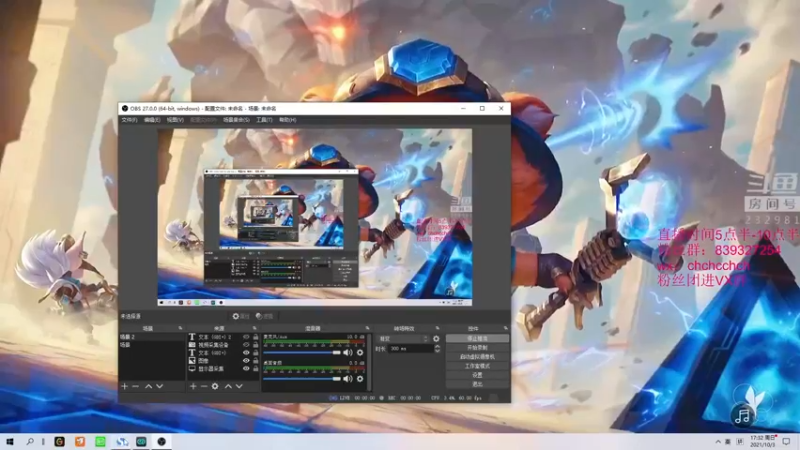Screen dimensions: 800x450
Task: Click the 开始录制 button
Action: [477, 347]
